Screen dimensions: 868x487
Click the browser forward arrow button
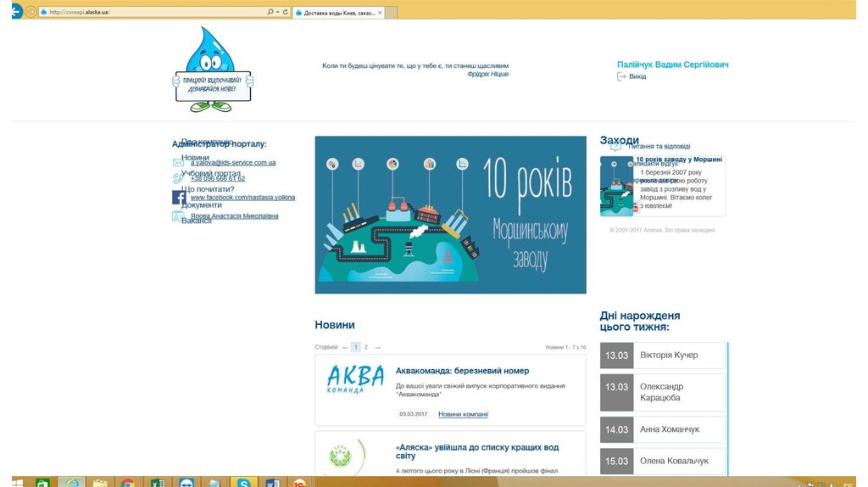(x=31, y=12)
